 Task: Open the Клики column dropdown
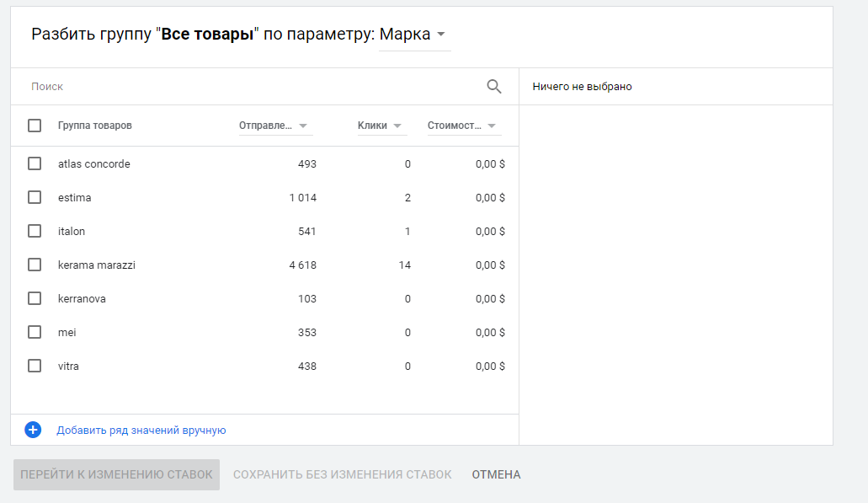point(381,126)
